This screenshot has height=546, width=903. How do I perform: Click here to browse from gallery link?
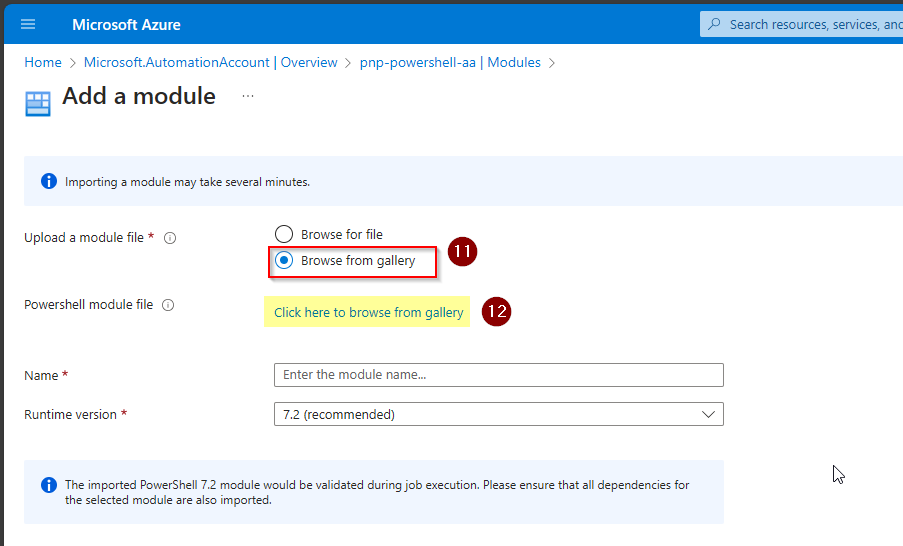(368, 312)
